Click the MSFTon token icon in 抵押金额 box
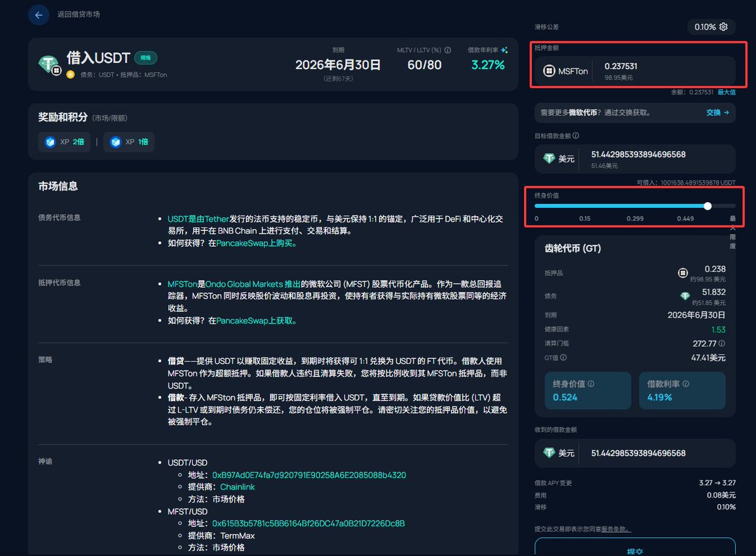This screenshot has width=756, height=556. pyautogui.click(x=549, y=71)
